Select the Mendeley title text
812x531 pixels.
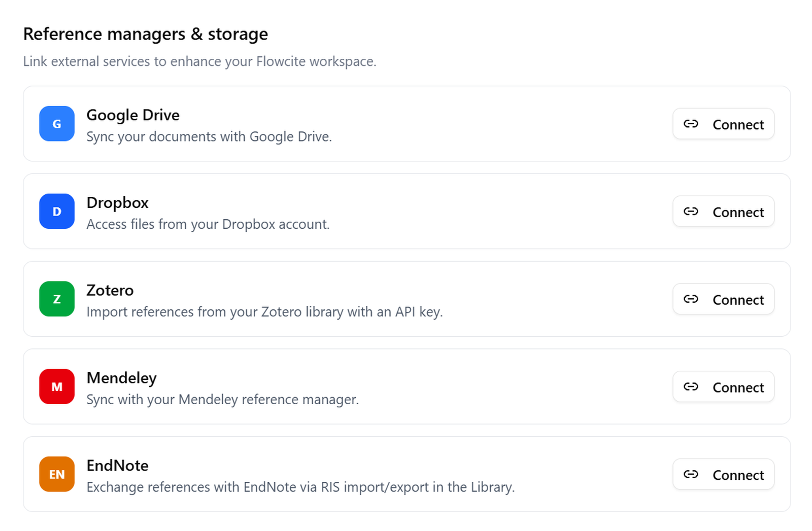pos(122,378)
